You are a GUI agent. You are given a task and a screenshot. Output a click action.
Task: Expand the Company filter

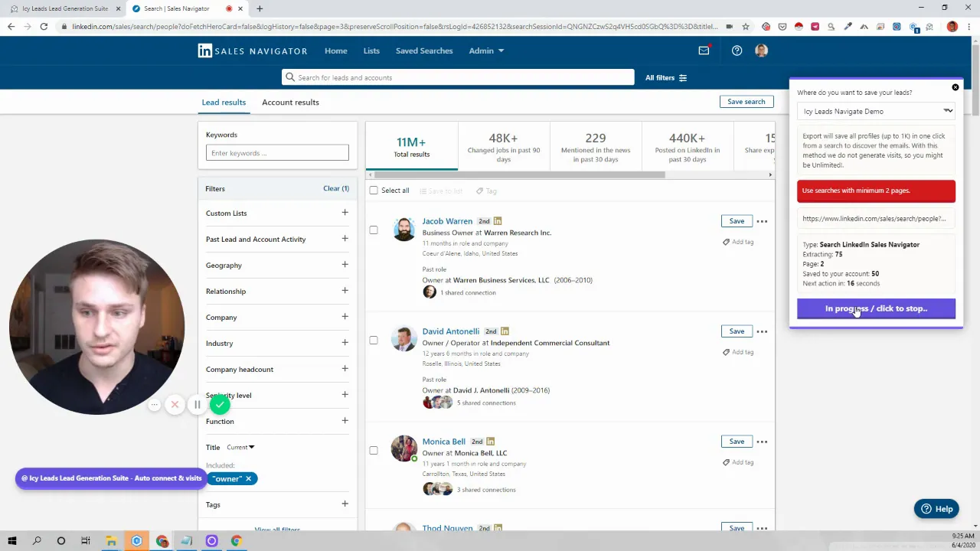pos(345,317)
